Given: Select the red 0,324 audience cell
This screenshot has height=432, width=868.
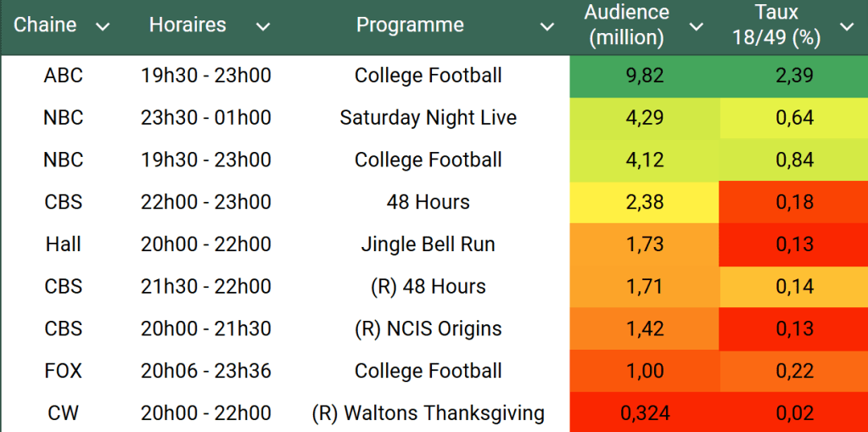Looking at the screenshot, I should pyautogui.click(x=645, y=413).
